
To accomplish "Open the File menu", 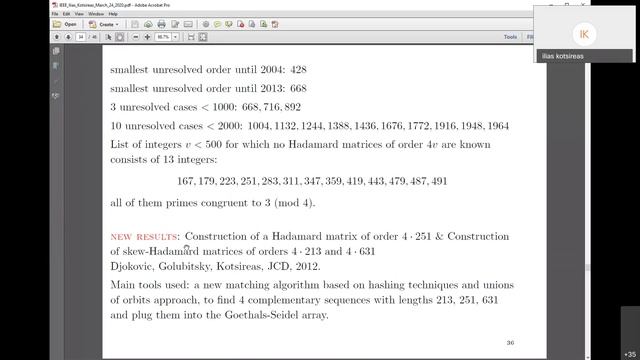I will click(55, 14).
